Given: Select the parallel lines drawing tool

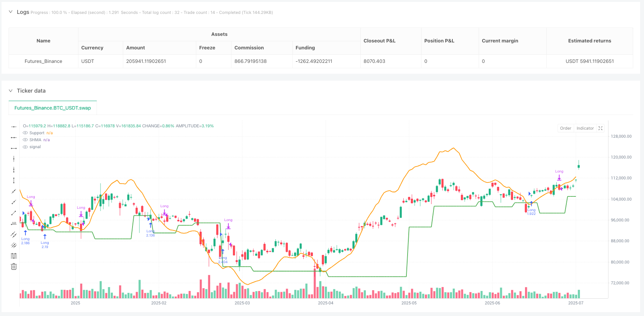Looking at the screenshot, I should pos(14,245).
